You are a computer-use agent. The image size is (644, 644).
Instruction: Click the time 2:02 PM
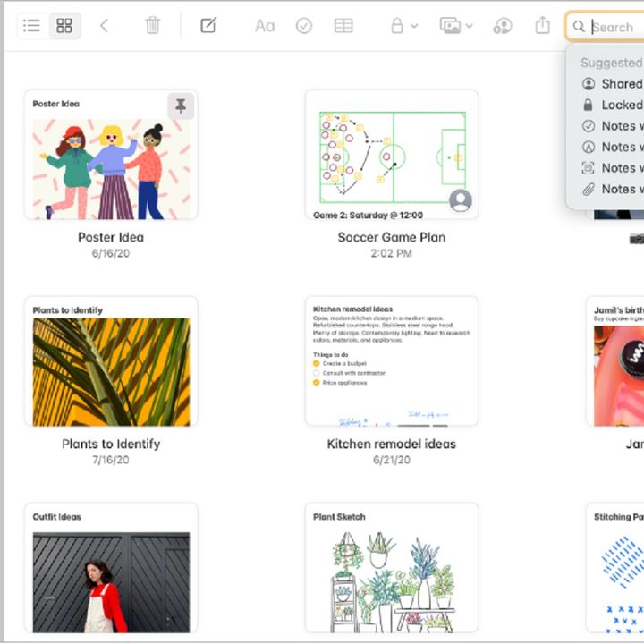392,253
